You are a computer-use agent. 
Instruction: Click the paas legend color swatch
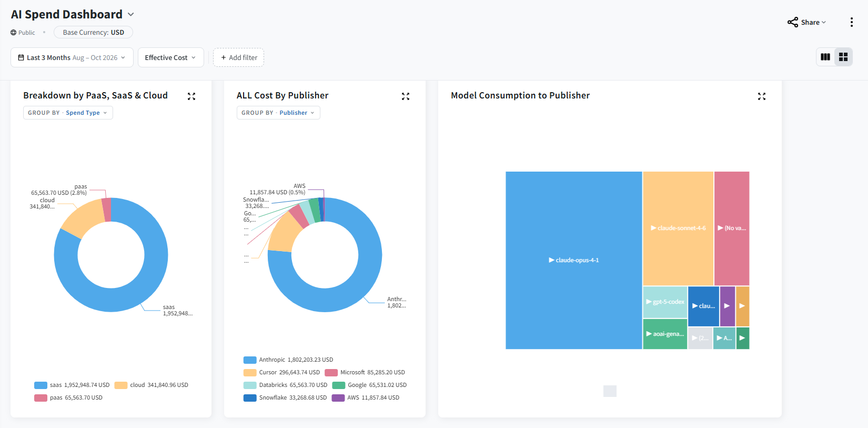pyautogui.click(x=41, y=398)
